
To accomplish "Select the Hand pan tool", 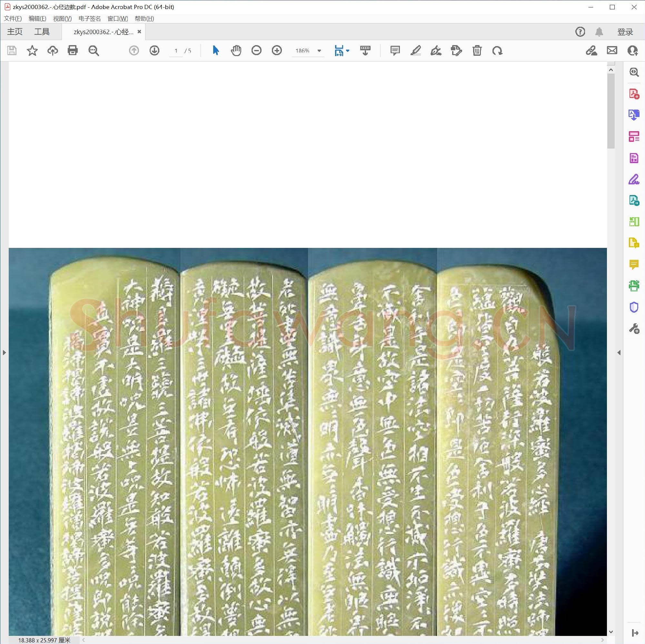I will [x=236, y=50].
